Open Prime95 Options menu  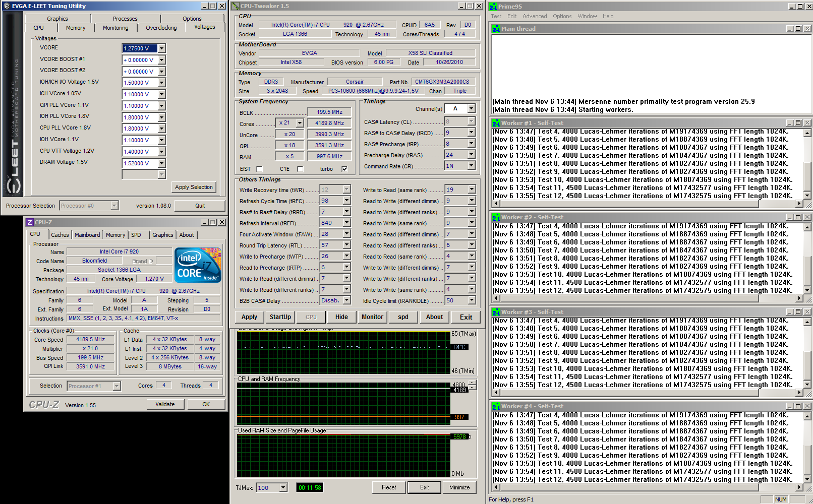pyautogui.click(x=562, y=16)
